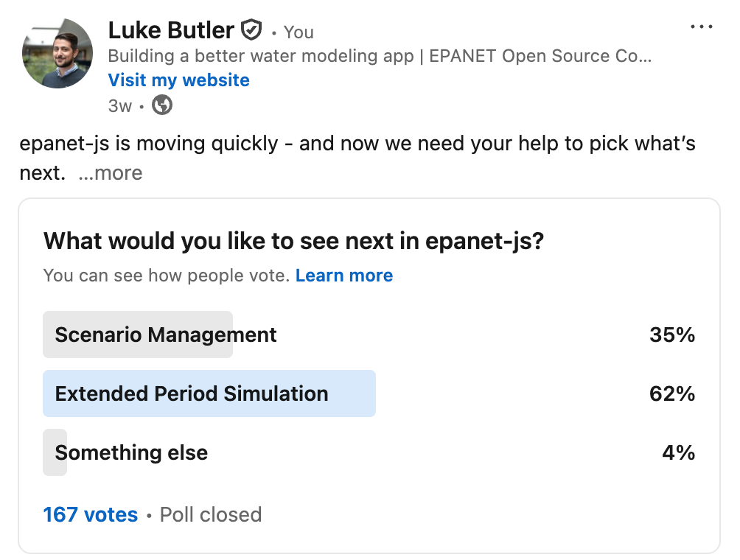
Task: Open the 167 votes voter list
Action: click(90, 514)
